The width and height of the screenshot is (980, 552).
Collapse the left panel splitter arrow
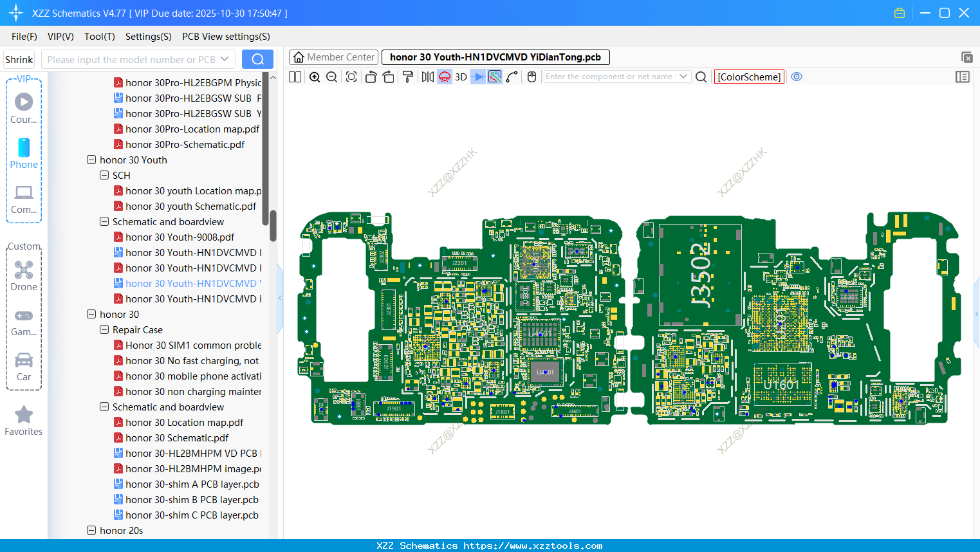pos(280,298)
